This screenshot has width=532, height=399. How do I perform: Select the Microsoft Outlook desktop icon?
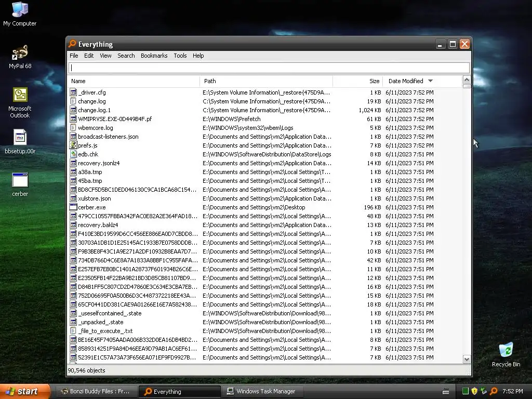(x=20, y=102)
